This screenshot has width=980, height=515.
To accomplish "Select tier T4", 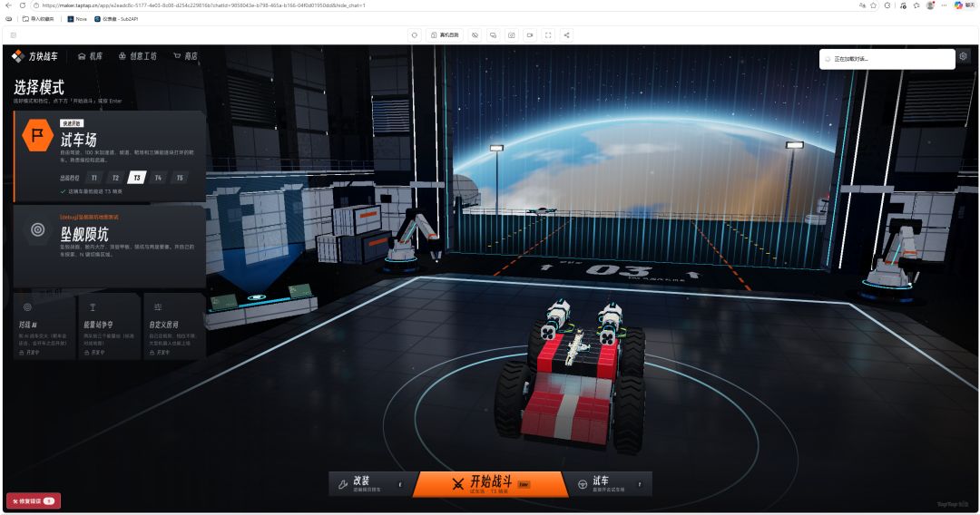I will 158,178.
